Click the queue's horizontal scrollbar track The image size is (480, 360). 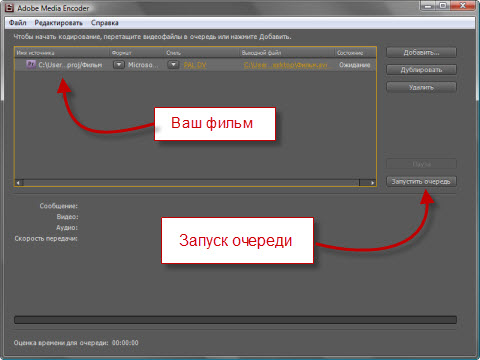coord(191,183)
